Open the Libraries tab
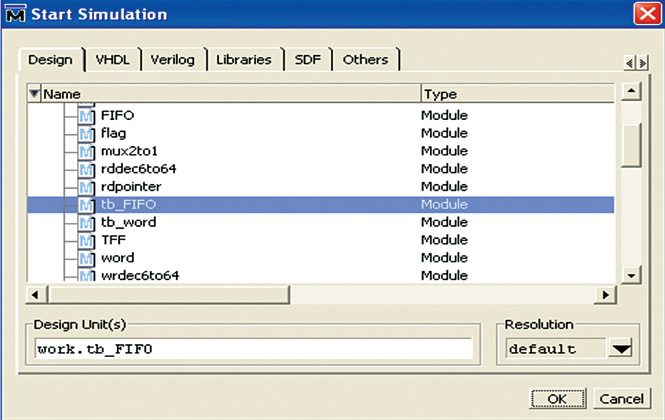 coord(244,60)
